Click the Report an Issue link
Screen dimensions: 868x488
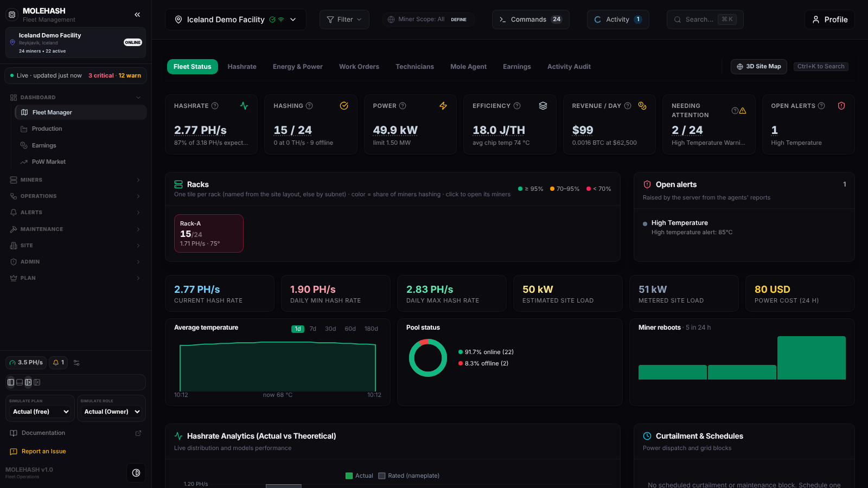click(43, 452)
